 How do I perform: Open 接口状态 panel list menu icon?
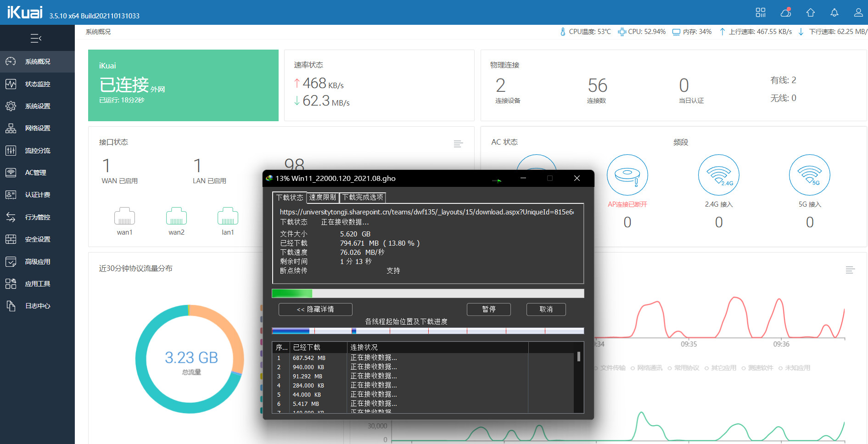pos(458,144)
